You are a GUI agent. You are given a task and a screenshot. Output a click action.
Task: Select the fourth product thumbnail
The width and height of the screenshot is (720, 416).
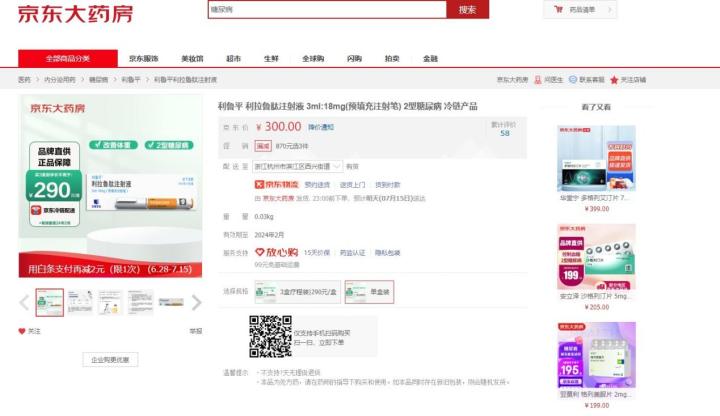pyautogui.click(x=141, y=302)
